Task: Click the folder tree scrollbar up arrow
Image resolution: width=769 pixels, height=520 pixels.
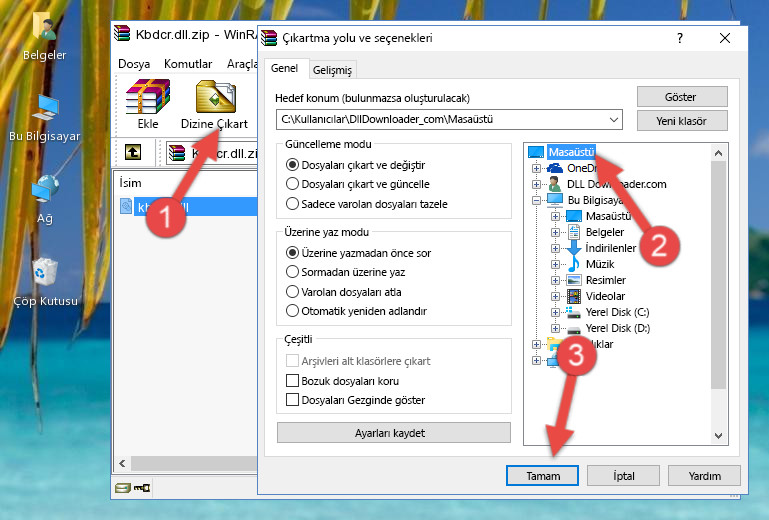Action: coord(718,153)
